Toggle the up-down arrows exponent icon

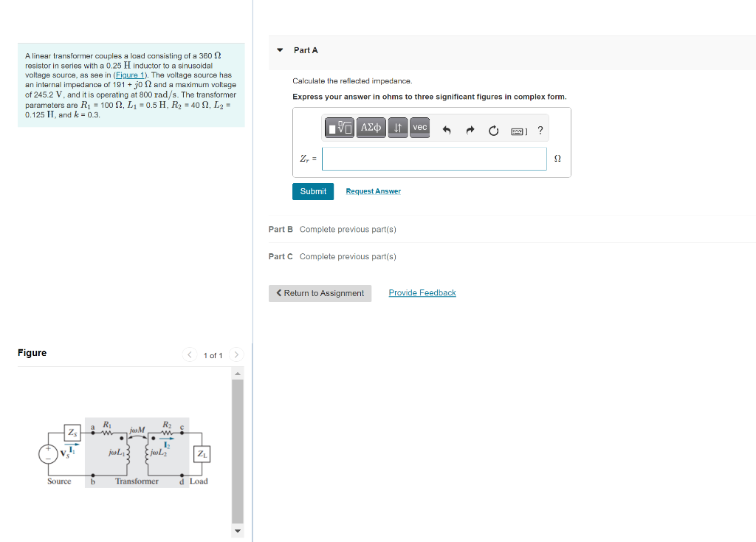[398, 127]
